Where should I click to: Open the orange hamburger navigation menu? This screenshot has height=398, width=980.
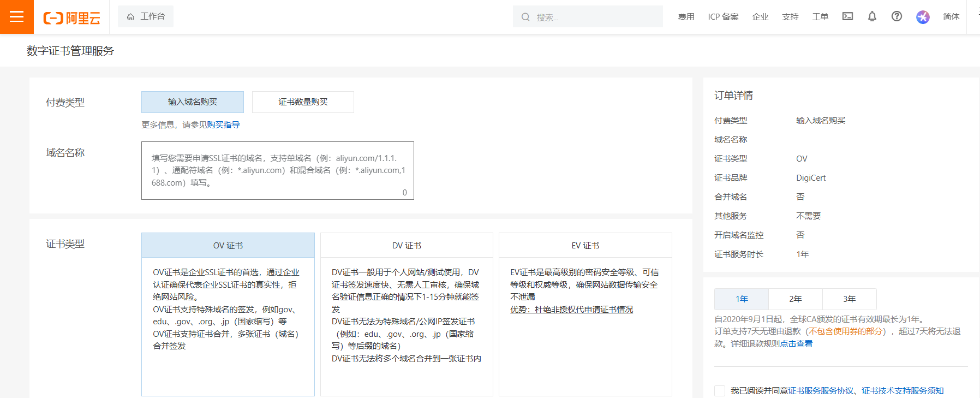pos(16,17)
